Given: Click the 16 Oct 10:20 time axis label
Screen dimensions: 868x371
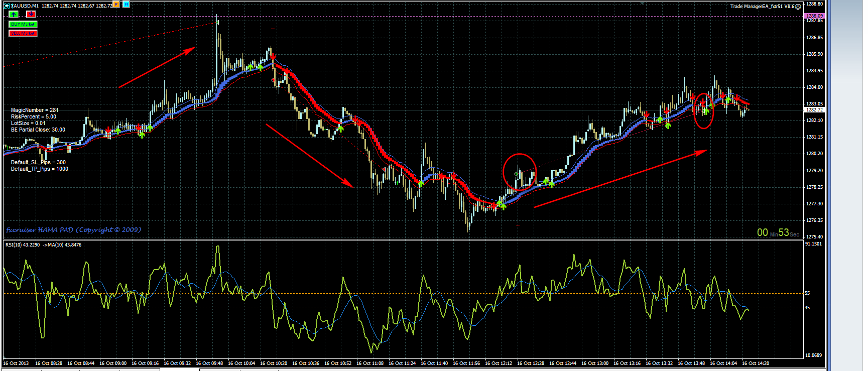Looking at the screenshot, I should click(274, 363).
